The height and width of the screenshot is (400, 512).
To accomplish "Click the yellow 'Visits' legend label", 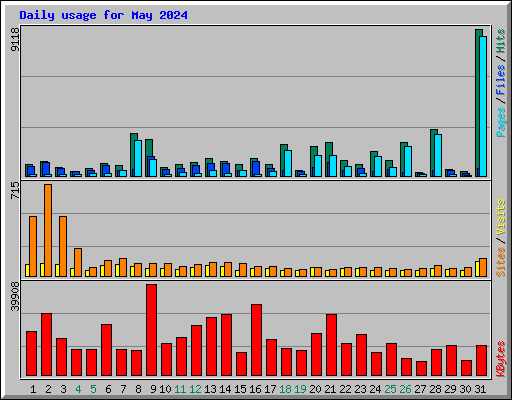I will pyautogui.click(x=501, y=217).
